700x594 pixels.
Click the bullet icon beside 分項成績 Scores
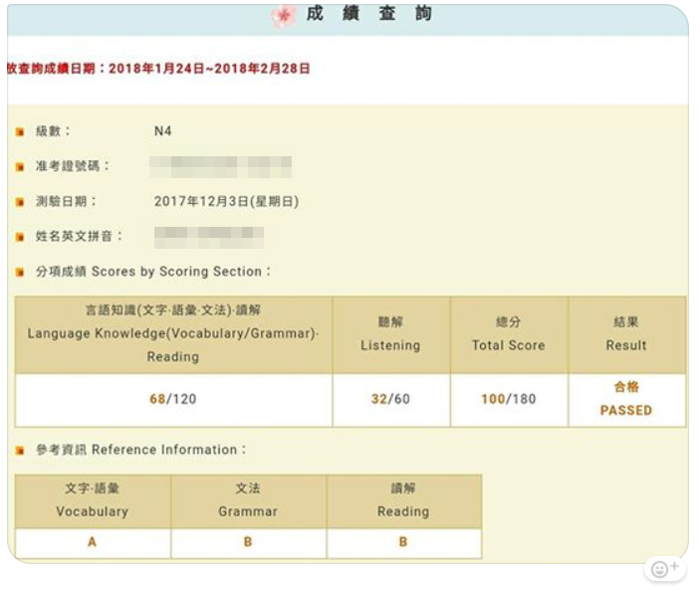point(20,272)
